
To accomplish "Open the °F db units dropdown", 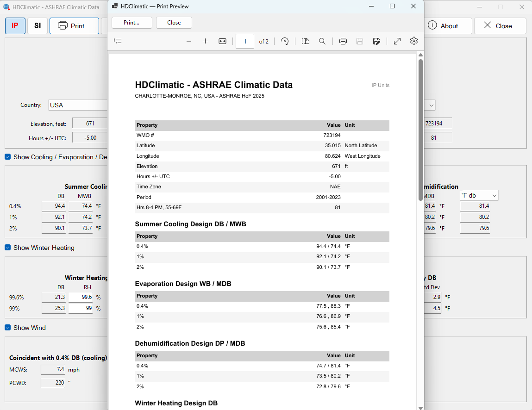I will pyautogui.click(x=479, y=195).
